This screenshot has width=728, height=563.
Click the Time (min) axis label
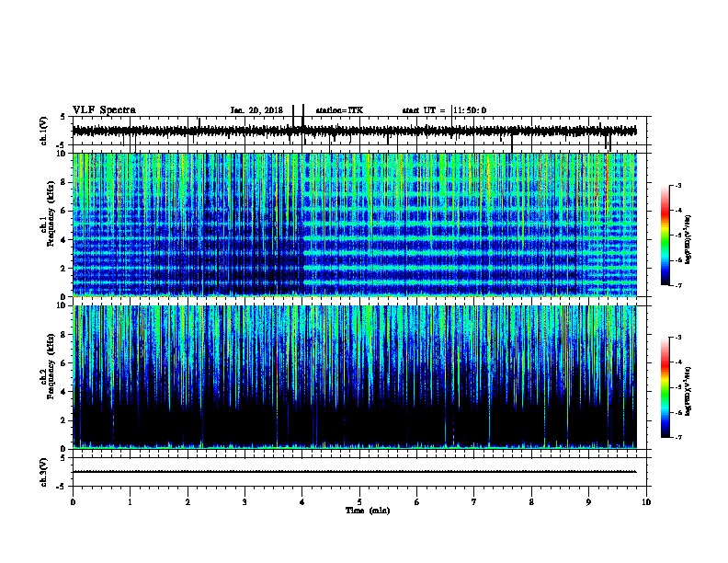click(x=368, y=511)
